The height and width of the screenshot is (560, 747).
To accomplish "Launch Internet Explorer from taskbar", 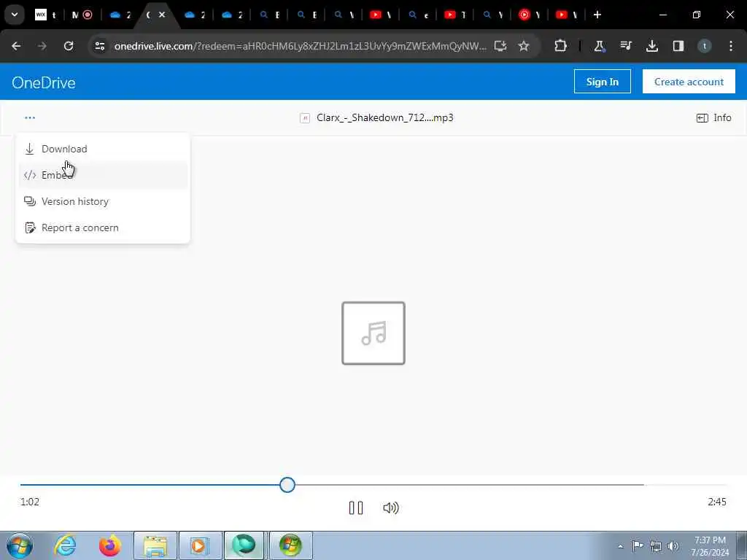I will (x=65, y=545).
